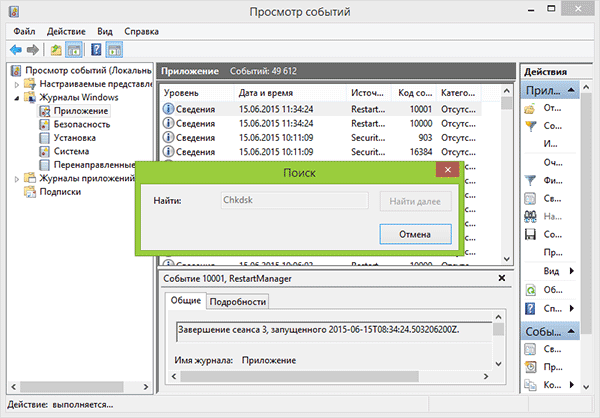Collapse the Прил... section in Actions
600x418 pixels.
coord(571,90)
